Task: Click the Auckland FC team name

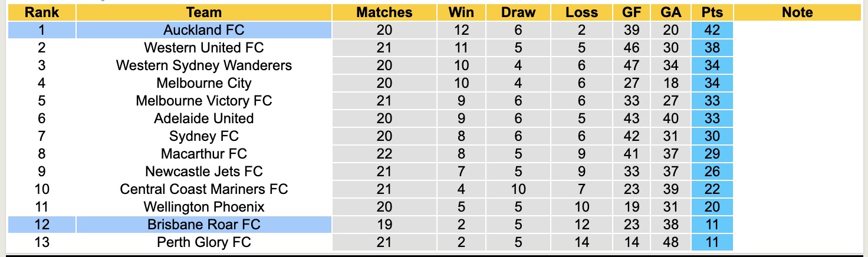Action: click(203, 30)
